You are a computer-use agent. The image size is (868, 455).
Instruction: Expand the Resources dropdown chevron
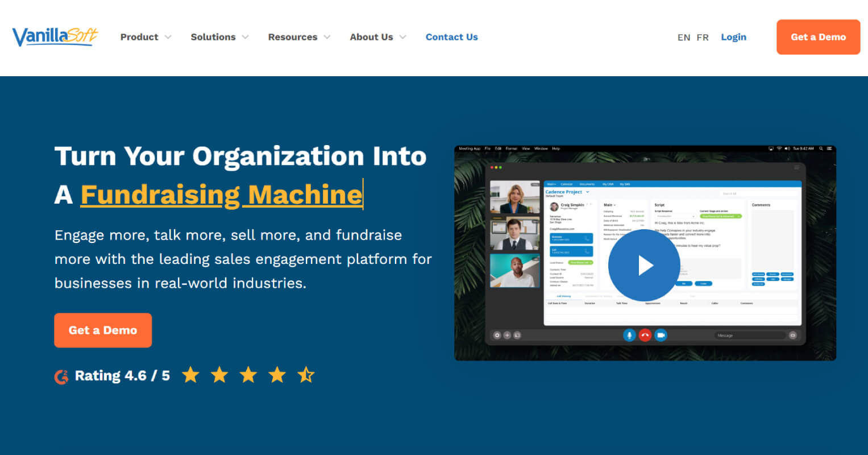(327, 37)
